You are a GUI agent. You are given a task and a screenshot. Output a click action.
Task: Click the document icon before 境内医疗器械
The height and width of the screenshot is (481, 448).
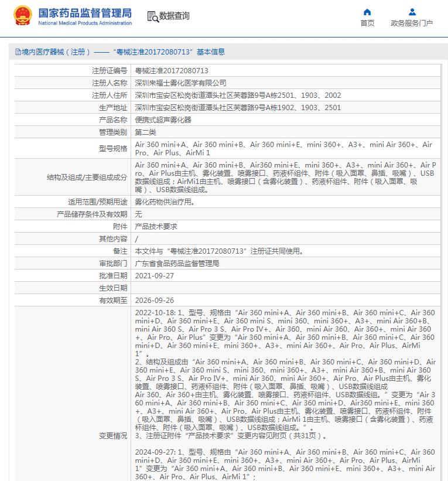[x=18, y=52]
